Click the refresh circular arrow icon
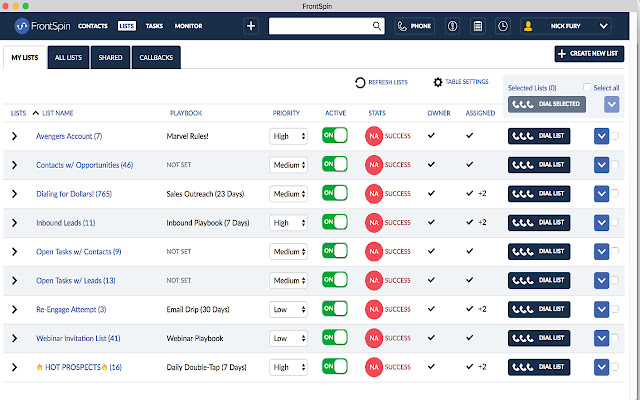 tap(360, 82)
